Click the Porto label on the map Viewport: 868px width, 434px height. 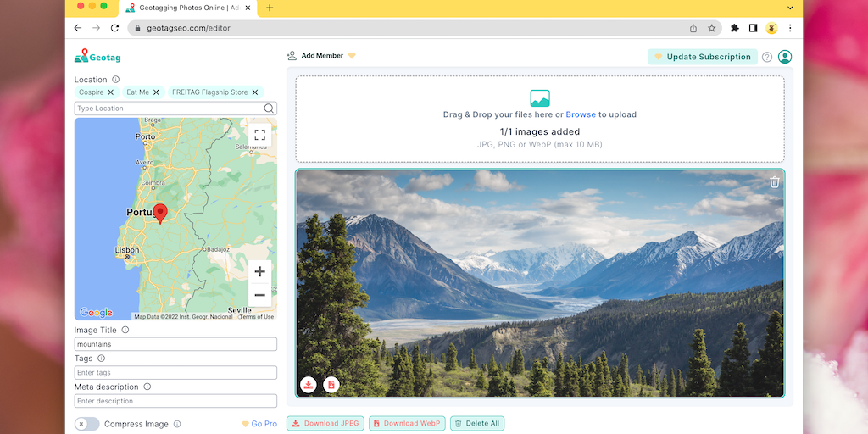pyautogui.click(x=145, y=136)
